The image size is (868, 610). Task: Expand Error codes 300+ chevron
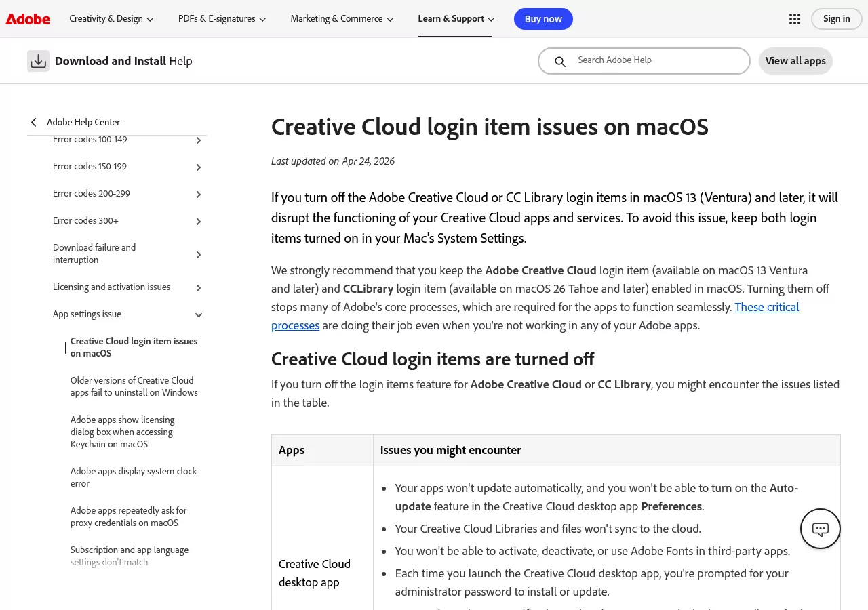(199, 222)
